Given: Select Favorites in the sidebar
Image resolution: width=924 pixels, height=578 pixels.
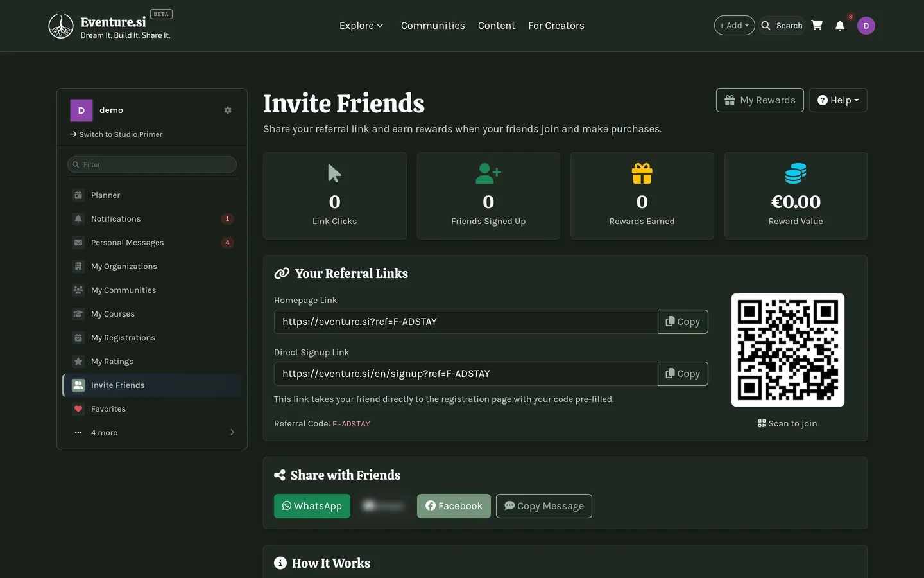Looking at the screenshot, I should [152, 409].
